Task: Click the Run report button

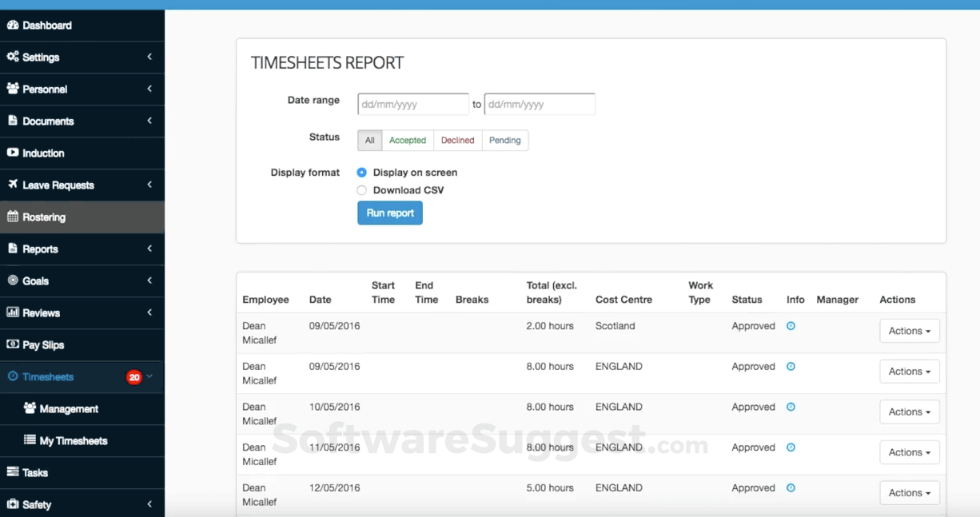Action: click(x=389, y=213)
